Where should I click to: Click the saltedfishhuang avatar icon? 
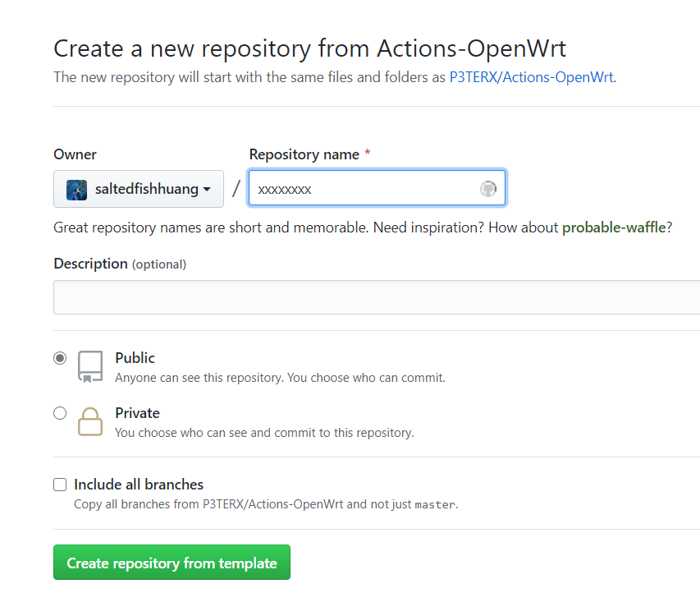77,190
